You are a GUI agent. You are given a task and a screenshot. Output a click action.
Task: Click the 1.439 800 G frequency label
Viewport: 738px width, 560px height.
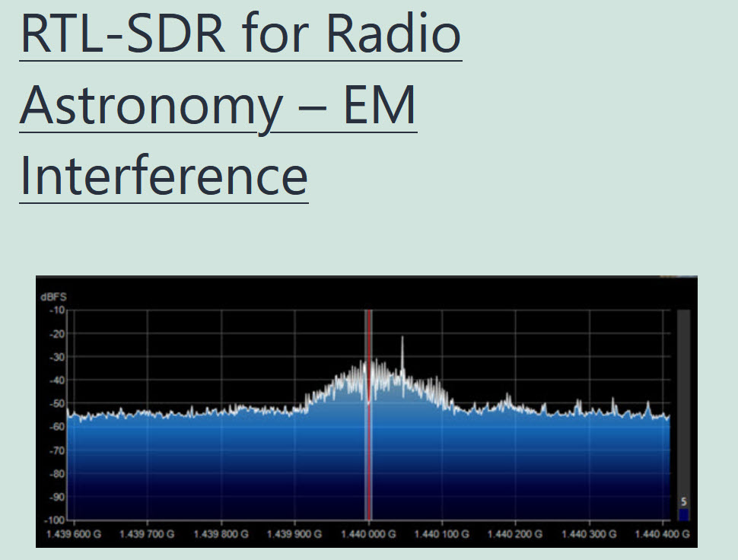tap(221, 535)
